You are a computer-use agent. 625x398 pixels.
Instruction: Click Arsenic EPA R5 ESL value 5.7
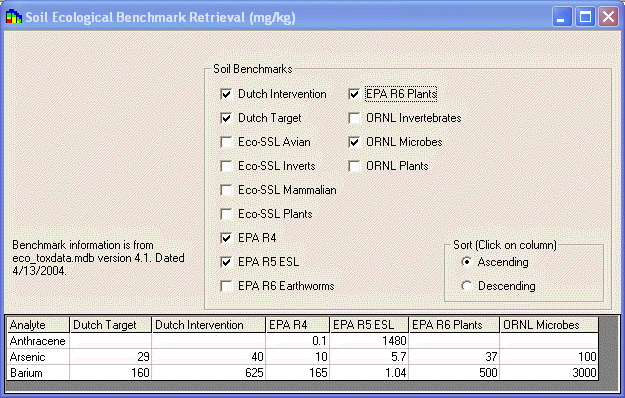coord(369,357)
